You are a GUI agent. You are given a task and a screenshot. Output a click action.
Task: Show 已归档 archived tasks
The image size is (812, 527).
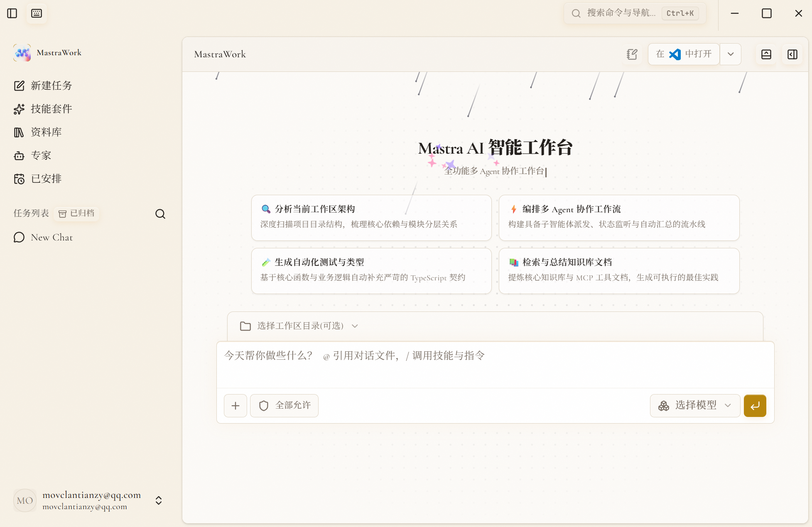tap(76, 213)
